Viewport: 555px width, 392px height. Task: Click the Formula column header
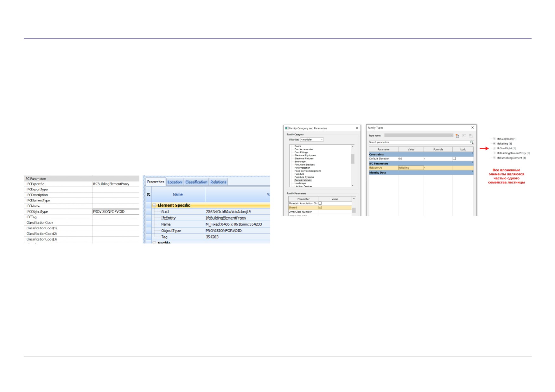pyautogui.click(x=438, y=149)
